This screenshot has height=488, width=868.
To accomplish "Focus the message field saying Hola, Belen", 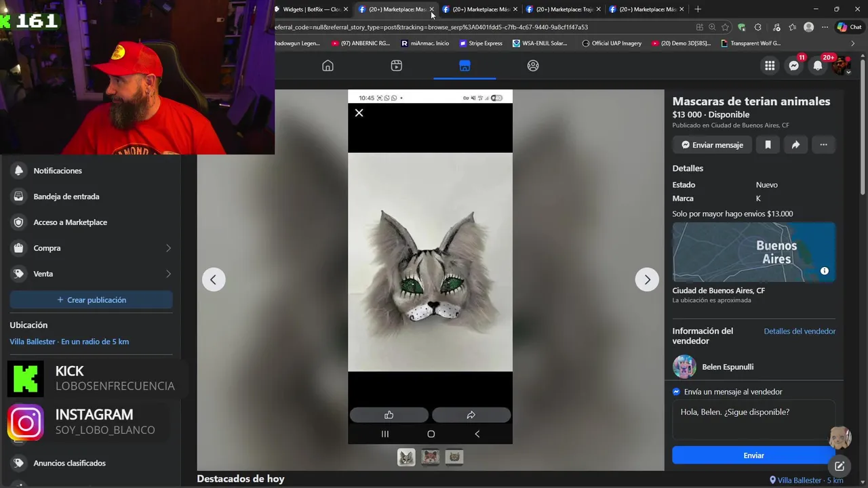I will pos(753,419).
